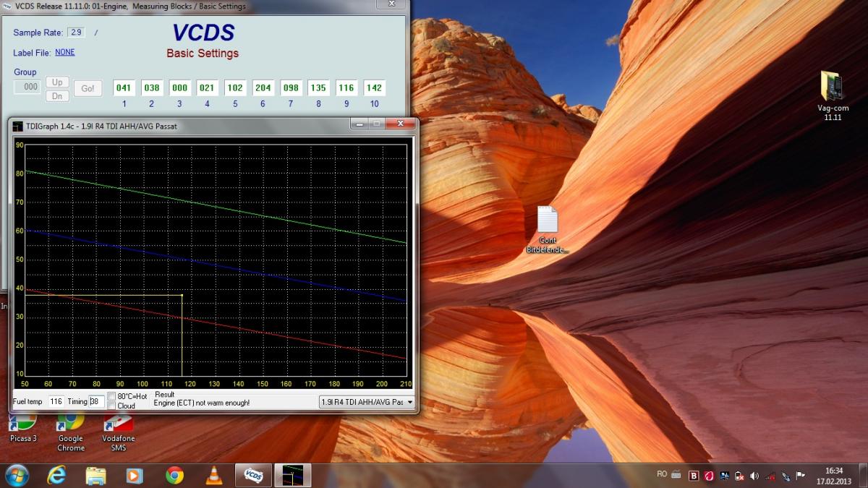The image size is (868, 488).
Task: Click the volume speaker tray icon
Action: 754,476
